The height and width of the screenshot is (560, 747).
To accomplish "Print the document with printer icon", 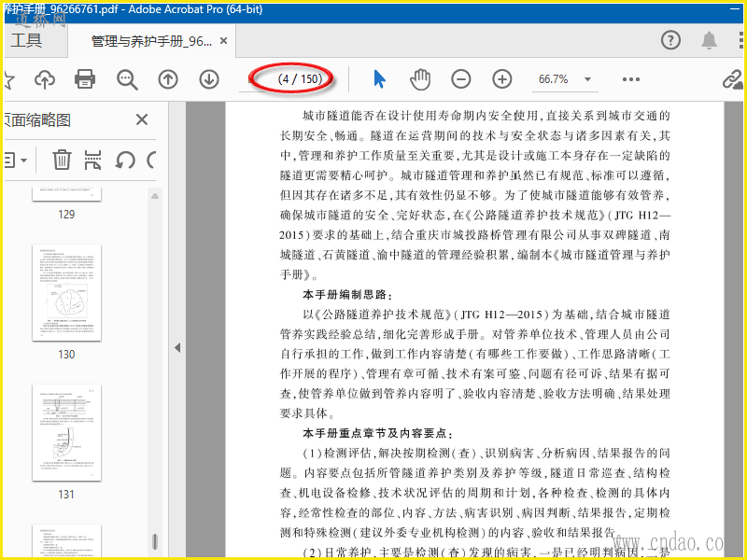I will pyautogui.click(x=85, y=79).
